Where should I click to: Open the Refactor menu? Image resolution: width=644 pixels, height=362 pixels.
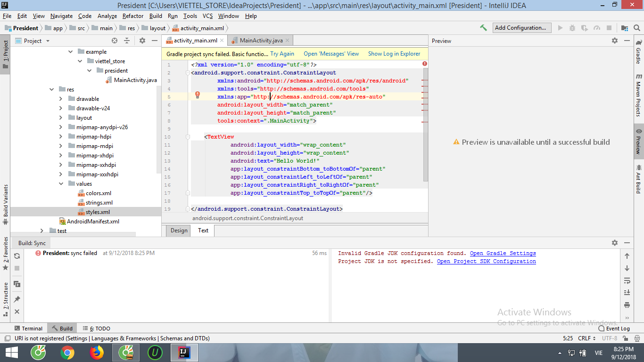tap(133, 16)
